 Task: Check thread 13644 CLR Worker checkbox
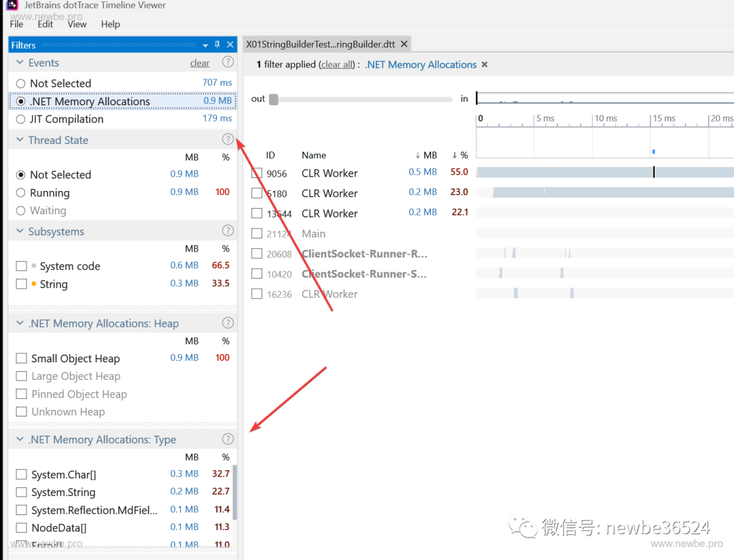click(256, 213)
